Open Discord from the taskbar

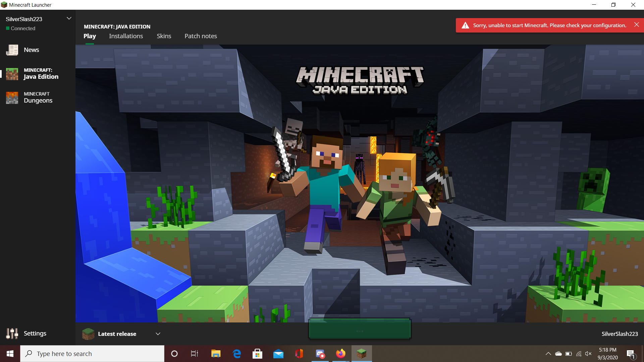(320, 354)
